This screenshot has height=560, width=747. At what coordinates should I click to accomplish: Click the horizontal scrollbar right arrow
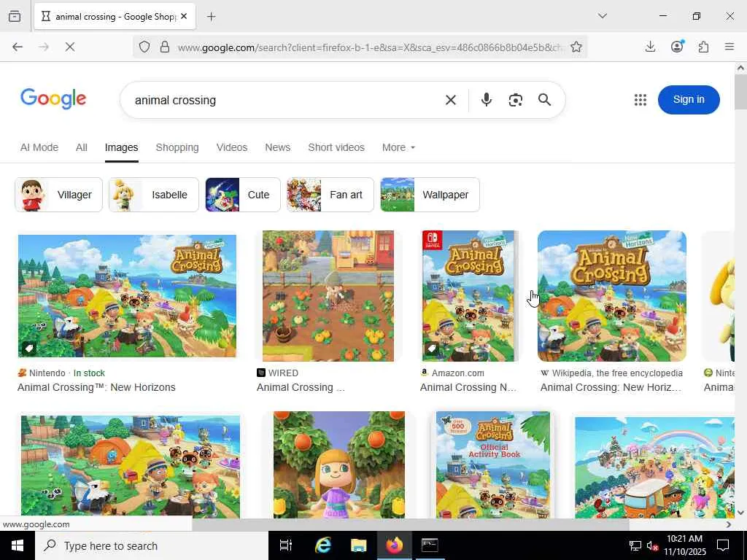pyautogui.click(x=729, y=524)
